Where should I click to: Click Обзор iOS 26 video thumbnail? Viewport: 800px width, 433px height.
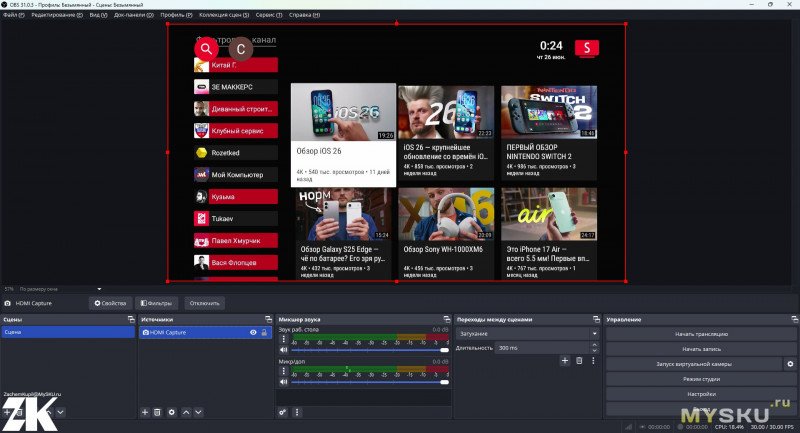tap(343, 112)
